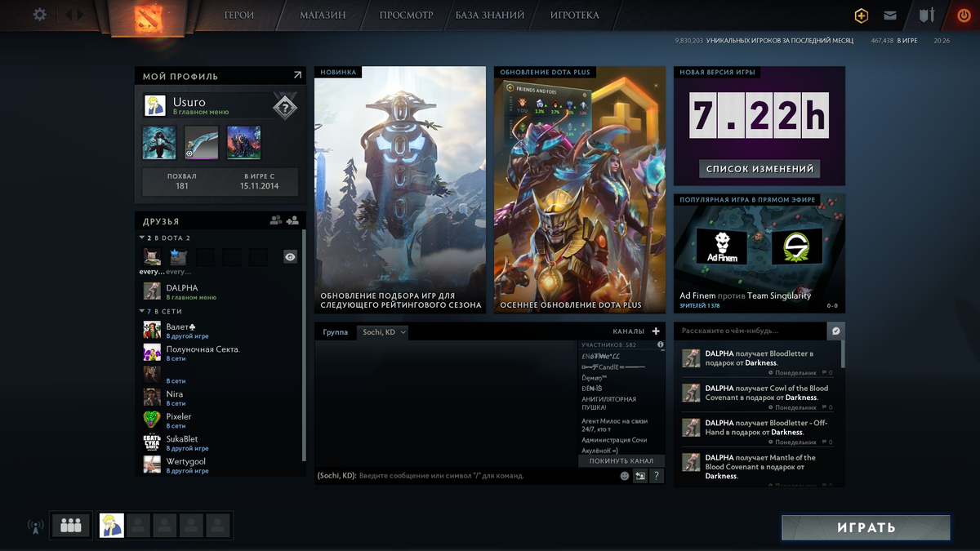Toggle the eye icon in friends list

click(x=290, y=257)
